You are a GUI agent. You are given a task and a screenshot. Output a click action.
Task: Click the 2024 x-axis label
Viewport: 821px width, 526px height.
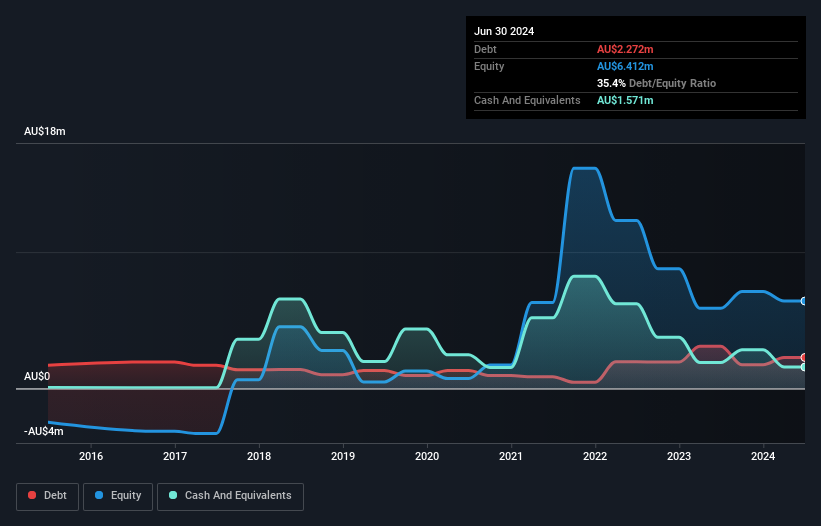(763, 456)
